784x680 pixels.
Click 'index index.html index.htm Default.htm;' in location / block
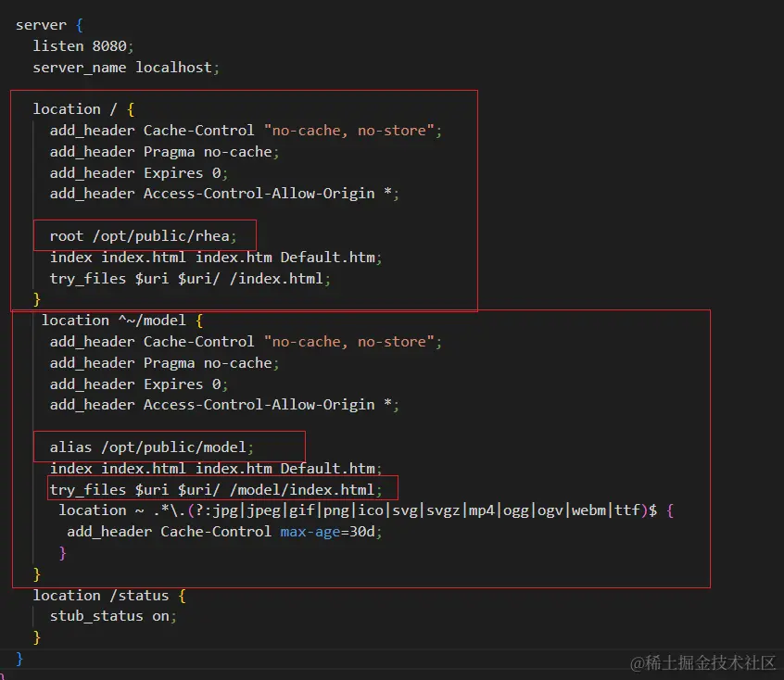[216, 257]
